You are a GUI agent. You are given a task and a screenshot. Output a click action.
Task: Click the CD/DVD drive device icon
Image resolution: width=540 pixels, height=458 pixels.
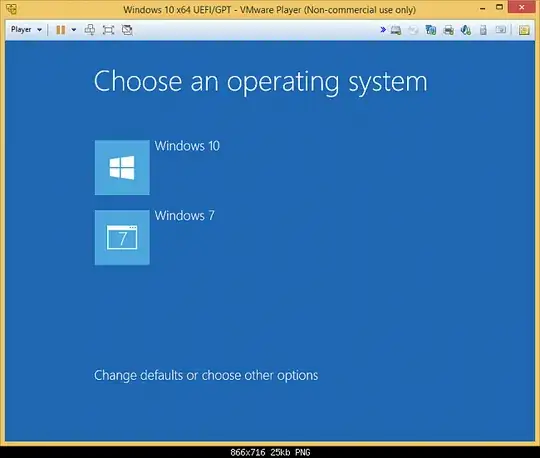point(413,30)
